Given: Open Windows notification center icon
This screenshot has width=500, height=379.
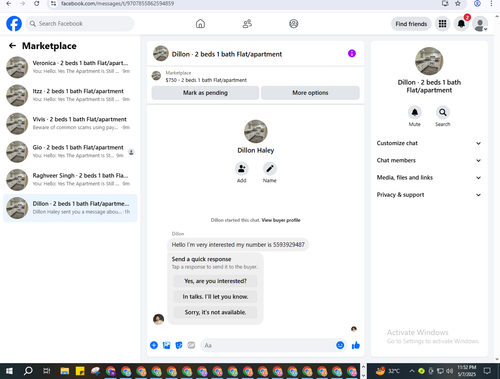Looking at the screenshot, I should pyautogui.click(x=488, y=371).
